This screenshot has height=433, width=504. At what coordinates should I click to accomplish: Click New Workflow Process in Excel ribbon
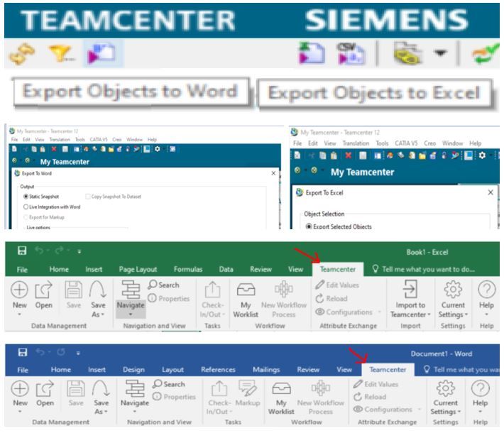click(x=283, y=300)
